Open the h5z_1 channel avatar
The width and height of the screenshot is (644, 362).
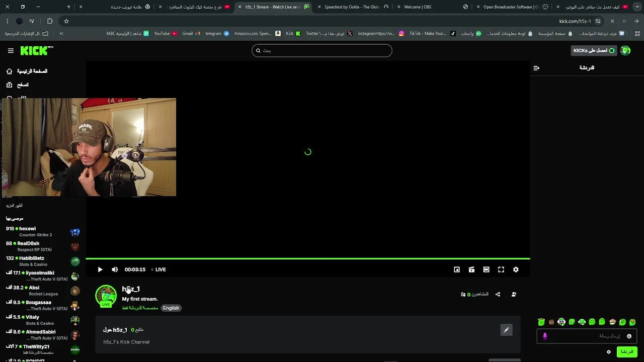(x=106, y=296)
